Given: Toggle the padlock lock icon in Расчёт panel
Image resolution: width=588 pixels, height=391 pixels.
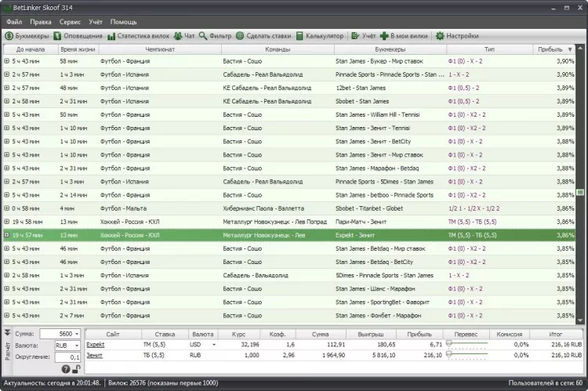Looking at the screenshot, I should [x=76, y=369].
